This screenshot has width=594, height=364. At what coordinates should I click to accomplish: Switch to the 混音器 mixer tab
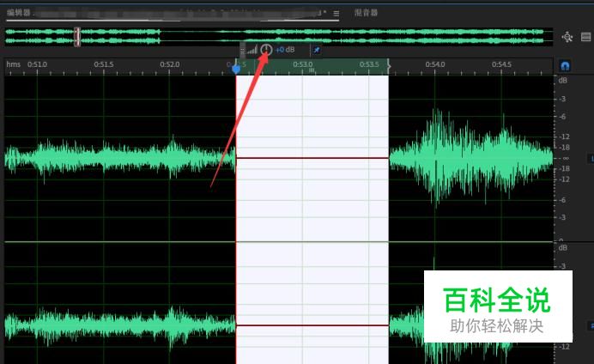pos(366,13)
